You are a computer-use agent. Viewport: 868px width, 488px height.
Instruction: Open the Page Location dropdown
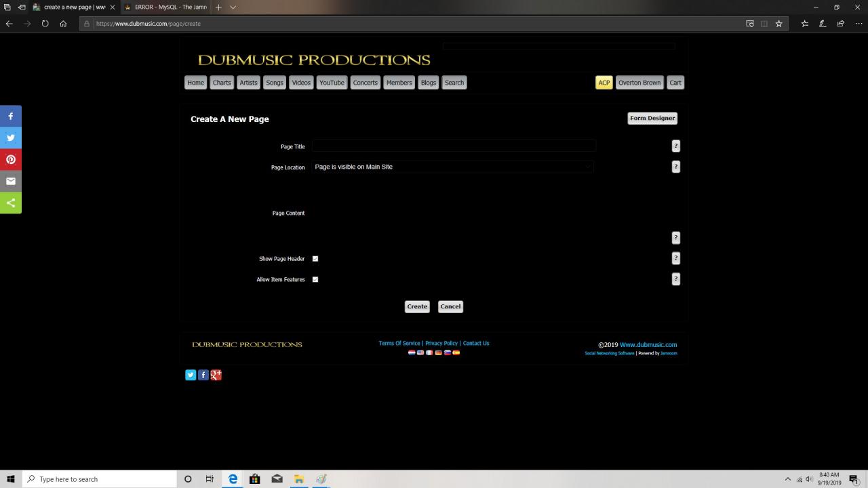click(x=453, y=167)
